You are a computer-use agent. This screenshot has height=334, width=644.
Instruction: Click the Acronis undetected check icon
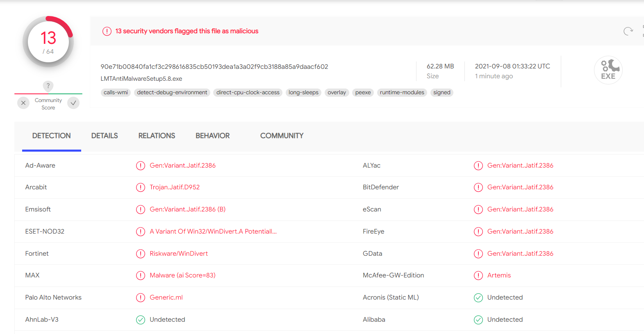click(x=478, y=298)
